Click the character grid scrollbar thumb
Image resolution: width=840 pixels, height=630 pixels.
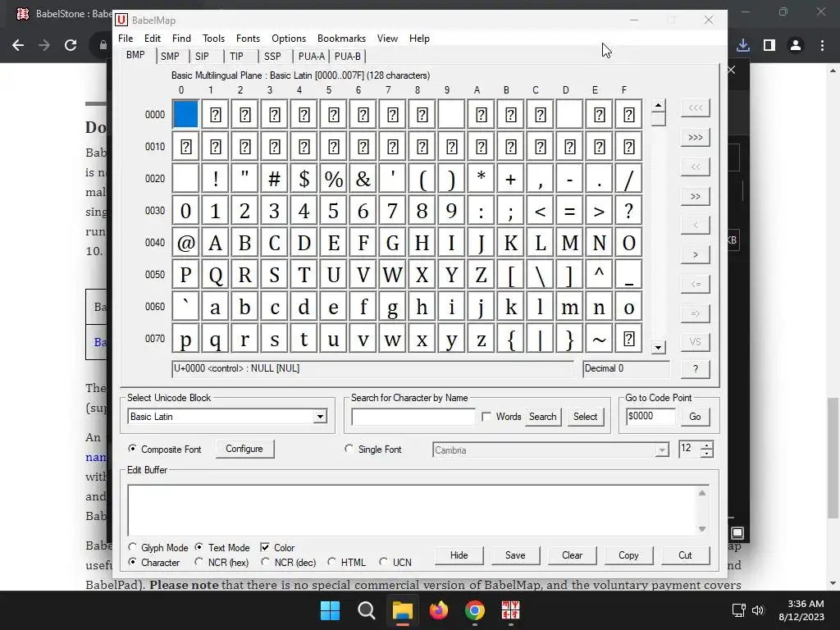[659, 119]
